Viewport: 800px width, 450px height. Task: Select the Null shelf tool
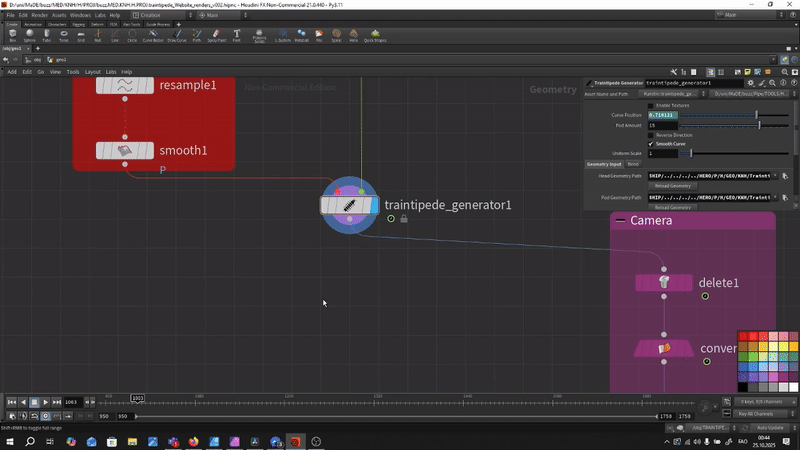click(98, 35)
